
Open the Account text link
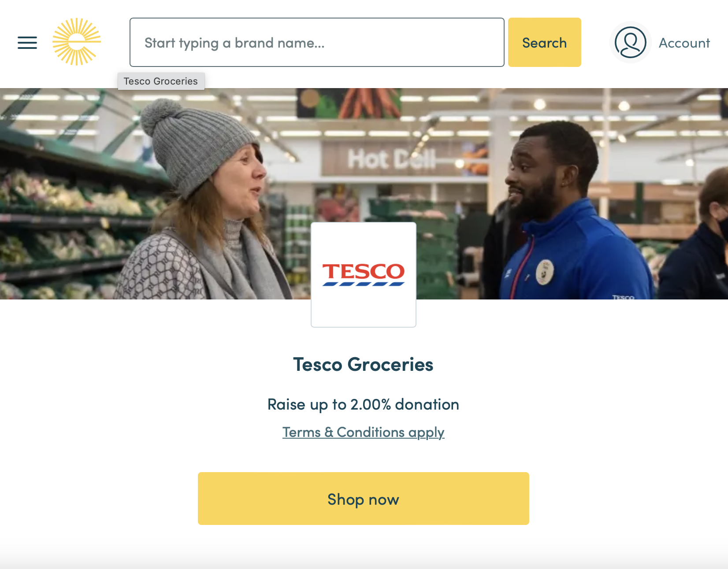pyautogui.click(x=684, y=43)
